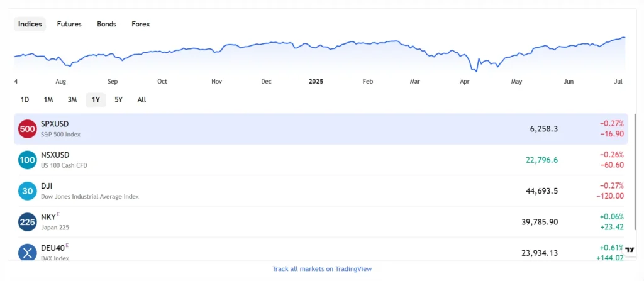644x281 pixels.
Task: Click the TradingView logo in the corner
Action: click(630, 250)
